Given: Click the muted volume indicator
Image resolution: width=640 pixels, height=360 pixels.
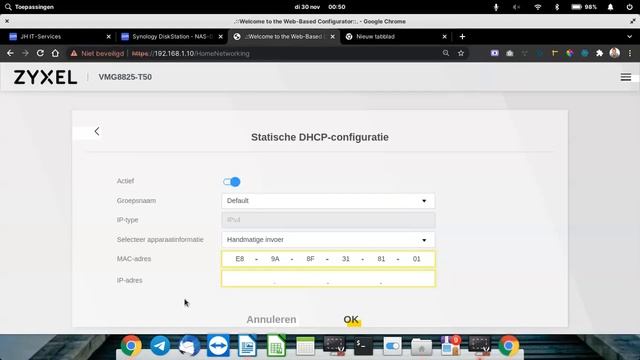Looking at the screenshot, I should click(x=516, y=7).
